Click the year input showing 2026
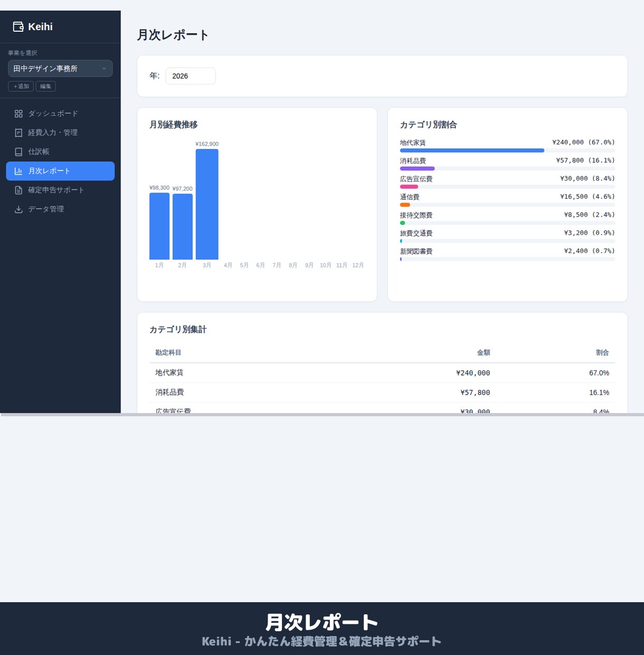The width and height of the screenshot is (644, 655). [191, 76]
